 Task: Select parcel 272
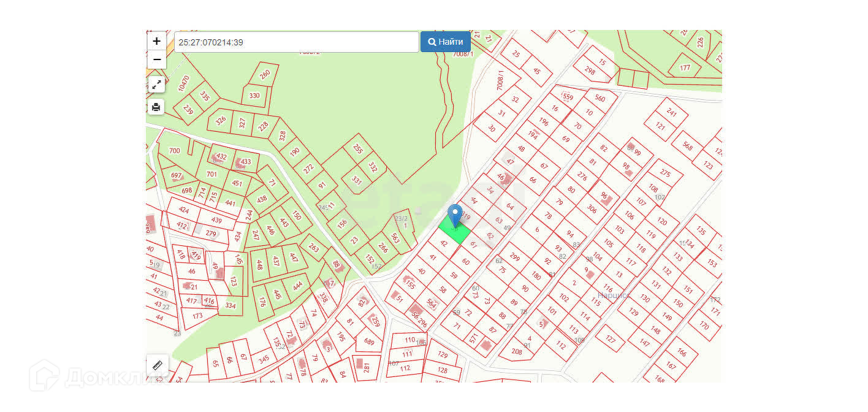pos(308,167)
